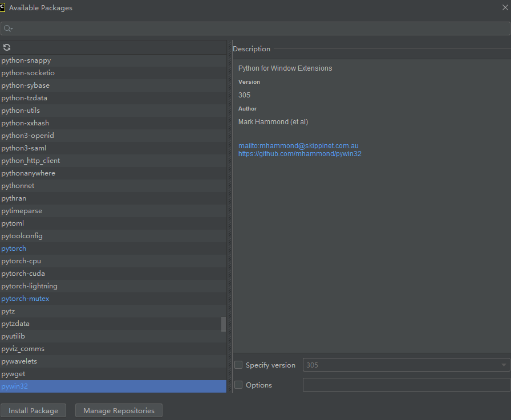
Task: Select pytzdata package
Action: (113, 324)
